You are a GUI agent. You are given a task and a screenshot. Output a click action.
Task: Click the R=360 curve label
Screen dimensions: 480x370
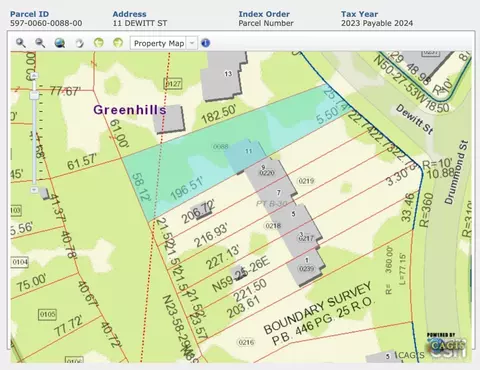(425, 210)
